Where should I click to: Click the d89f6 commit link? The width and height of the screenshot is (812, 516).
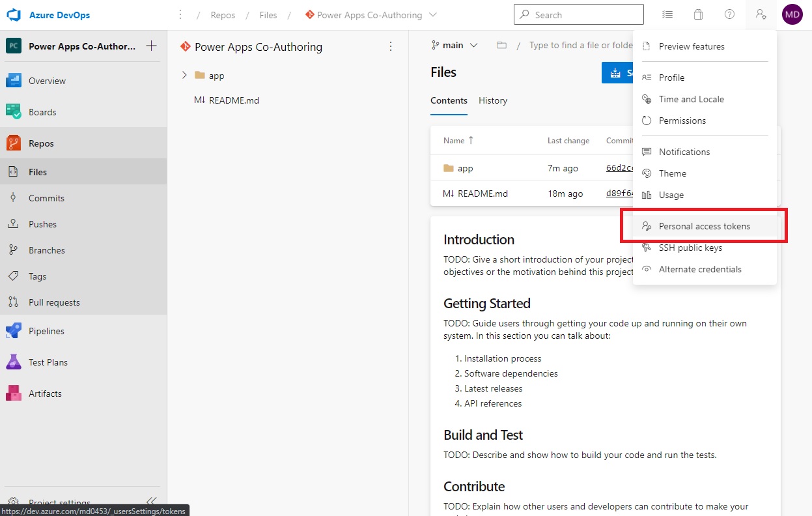617,193
